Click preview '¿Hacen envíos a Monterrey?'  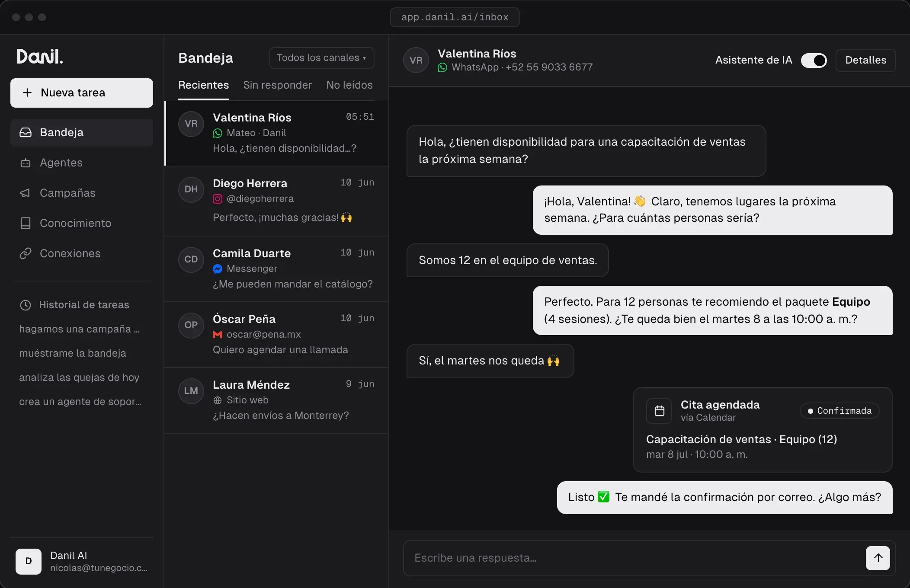(281, 415)
